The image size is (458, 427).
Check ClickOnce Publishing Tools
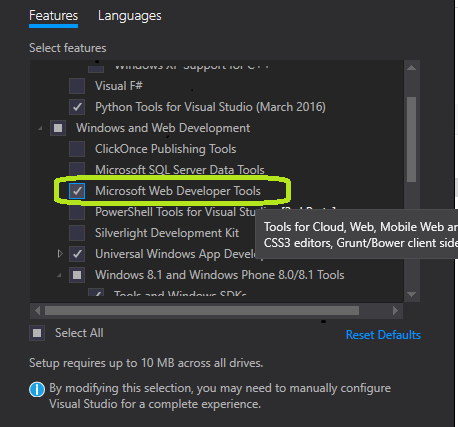coord(77,149)
